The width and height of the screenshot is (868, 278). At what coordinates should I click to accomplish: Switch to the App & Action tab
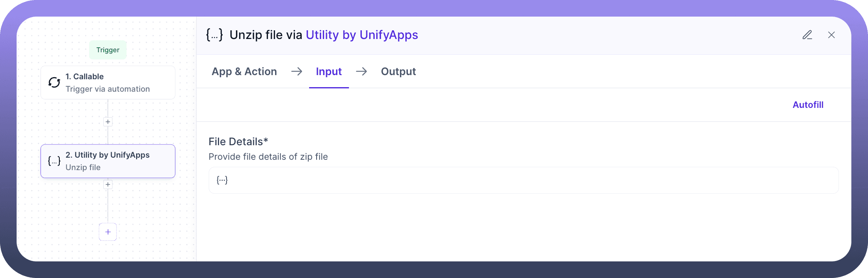244,72
